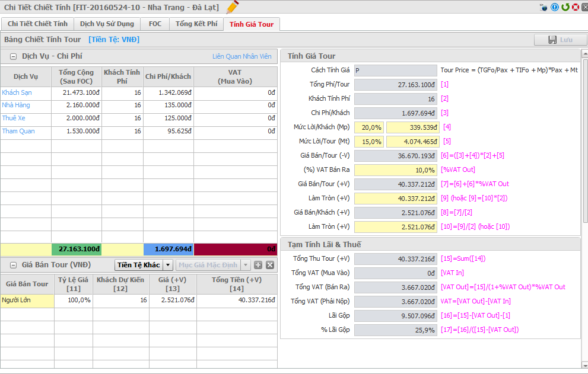The height and width of the screenshot is (374, 588).
Task: Click the Mức Lời/Khách 20,0% percentage field
Action: pyautogui.click(x=368, y=127)
